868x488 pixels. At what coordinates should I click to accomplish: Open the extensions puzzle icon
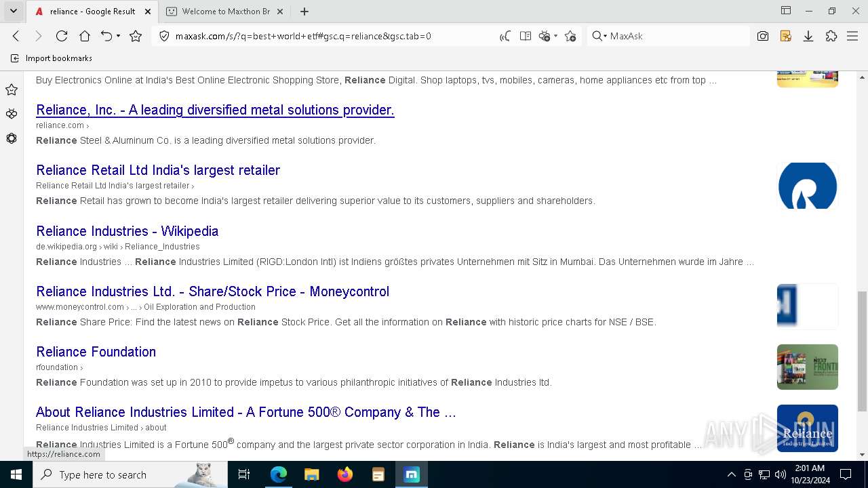pyautogui.click(x=831, y=36)
